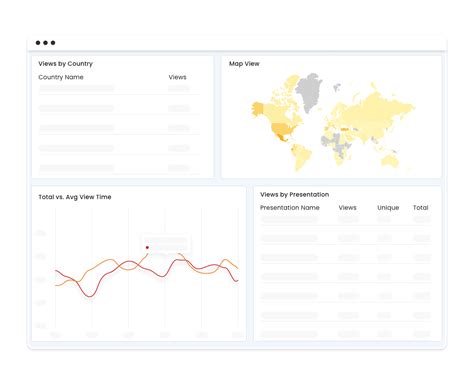Screen dimensions: 474x384
Task: Open the first row in Views by Presentation
Action: pos(346,220)
